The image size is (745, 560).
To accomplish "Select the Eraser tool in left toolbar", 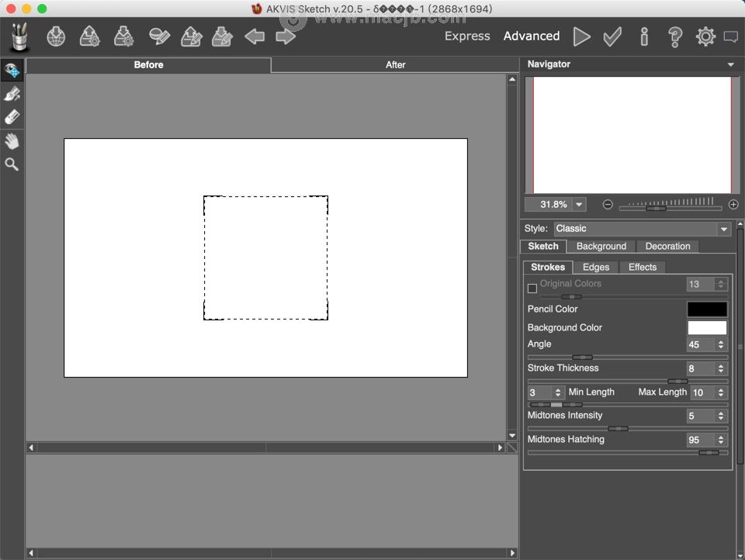I will point(12,117).
